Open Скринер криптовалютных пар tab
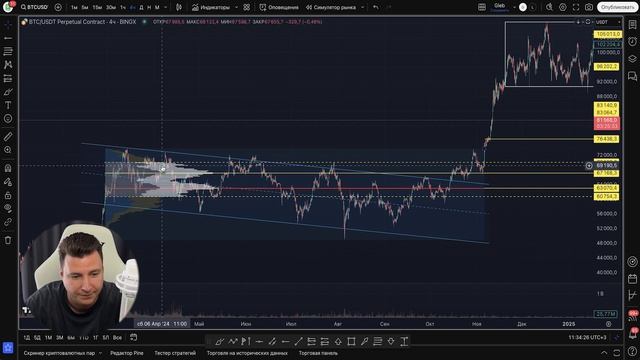This screenshot has width=640, height=360. 59,353
